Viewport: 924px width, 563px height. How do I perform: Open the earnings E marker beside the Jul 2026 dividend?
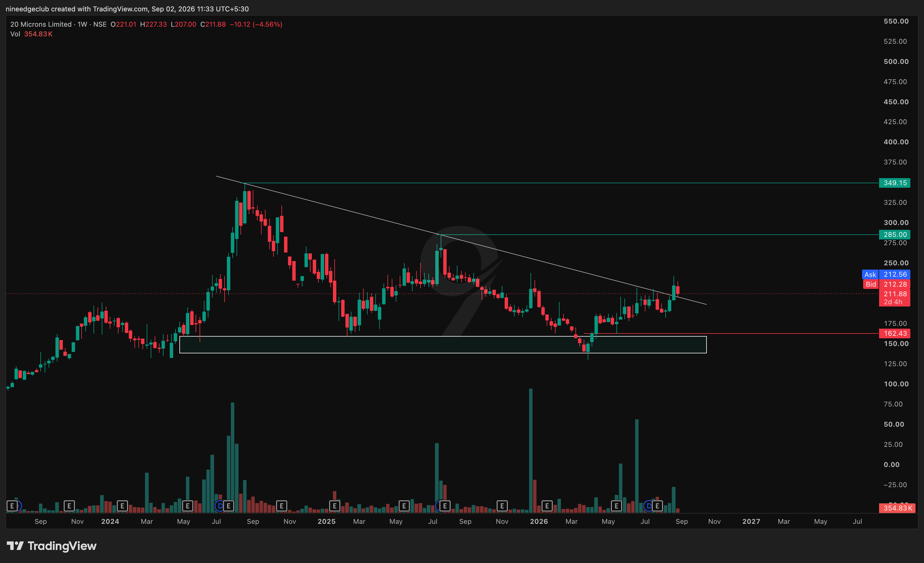pos(657,506)
